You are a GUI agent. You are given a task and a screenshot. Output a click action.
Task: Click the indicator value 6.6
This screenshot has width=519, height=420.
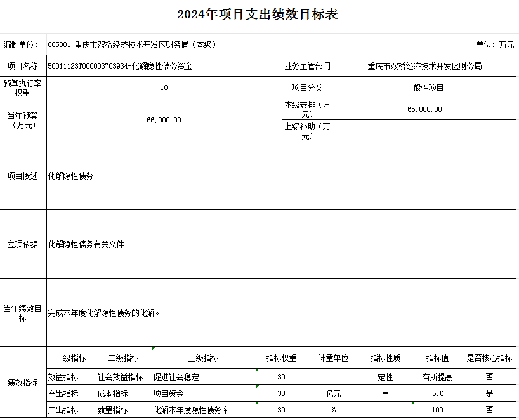click(x=438, y=393)
